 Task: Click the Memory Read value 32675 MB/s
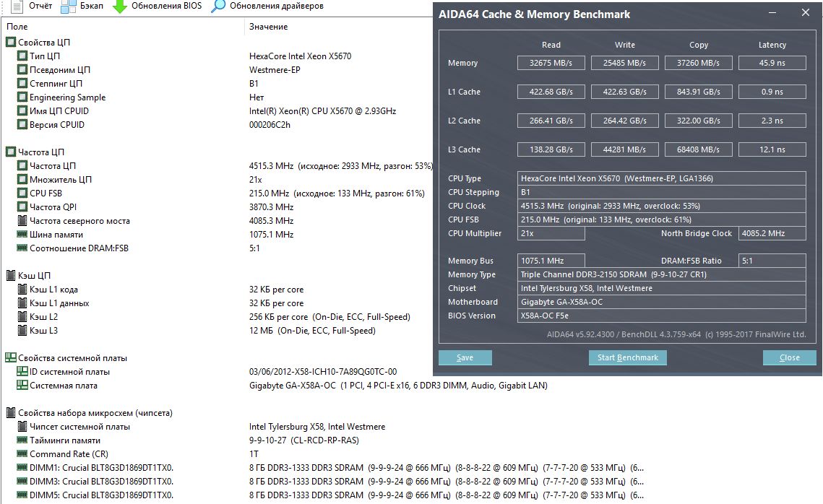click(x=551, y=63)
